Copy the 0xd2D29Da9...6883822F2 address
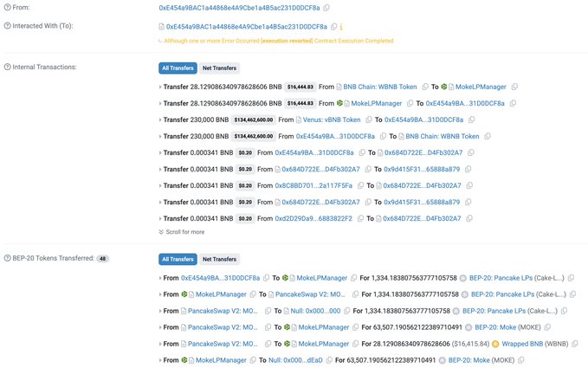Viewport: 588px width, 368px height. coord(360,218)
